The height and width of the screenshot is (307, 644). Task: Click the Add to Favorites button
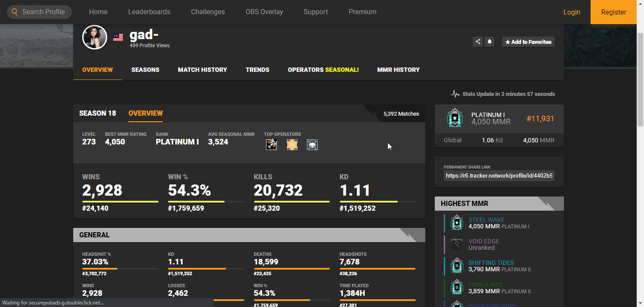(528, 42)
